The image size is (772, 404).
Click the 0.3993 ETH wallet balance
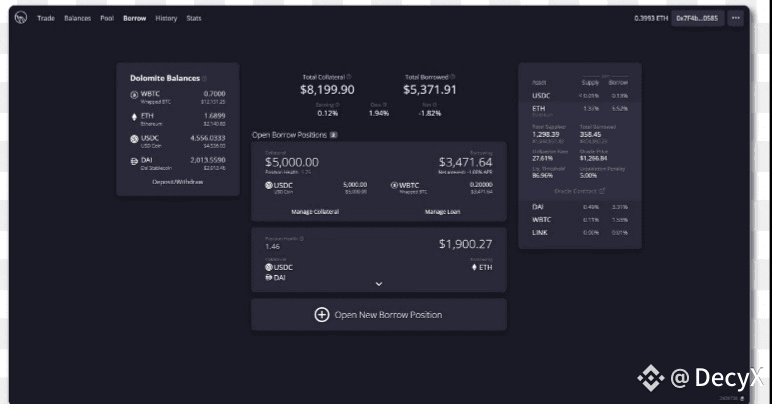(x=651, y=18)
